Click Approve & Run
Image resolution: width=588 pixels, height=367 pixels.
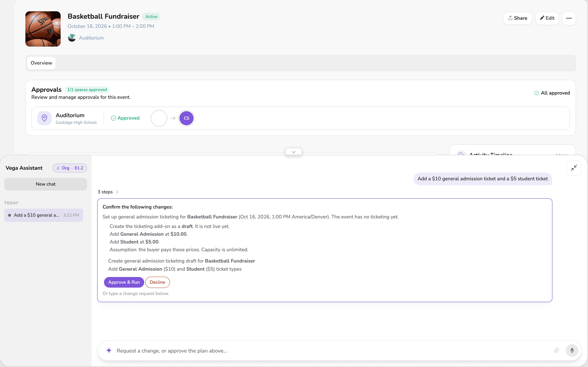(124, 282)
